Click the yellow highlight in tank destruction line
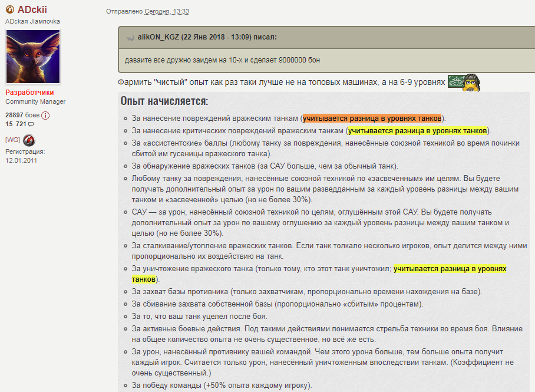 450,269
